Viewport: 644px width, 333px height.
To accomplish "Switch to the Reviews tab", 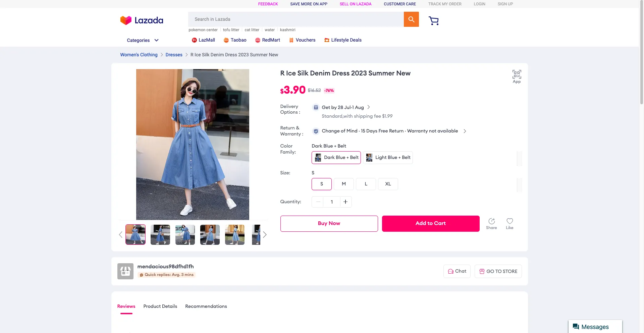I will click(x=126, y=307).
